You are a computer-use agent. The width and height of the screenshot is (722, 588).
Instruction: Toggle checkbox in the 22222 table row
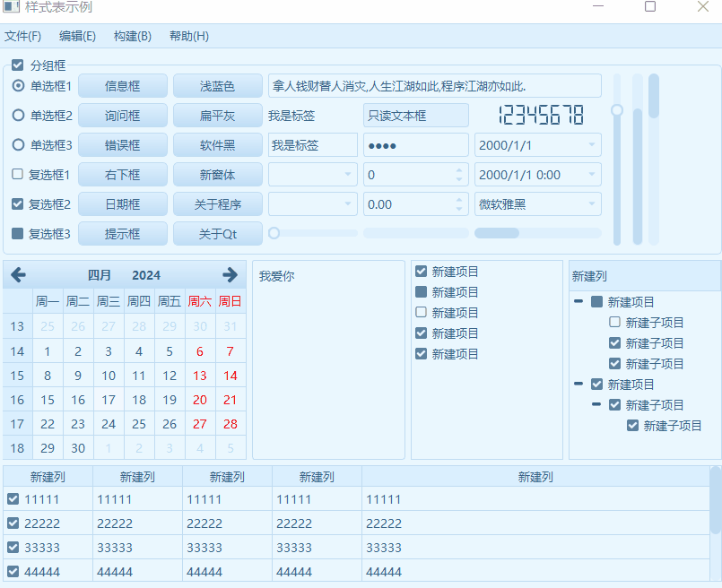tap(13, 523)
